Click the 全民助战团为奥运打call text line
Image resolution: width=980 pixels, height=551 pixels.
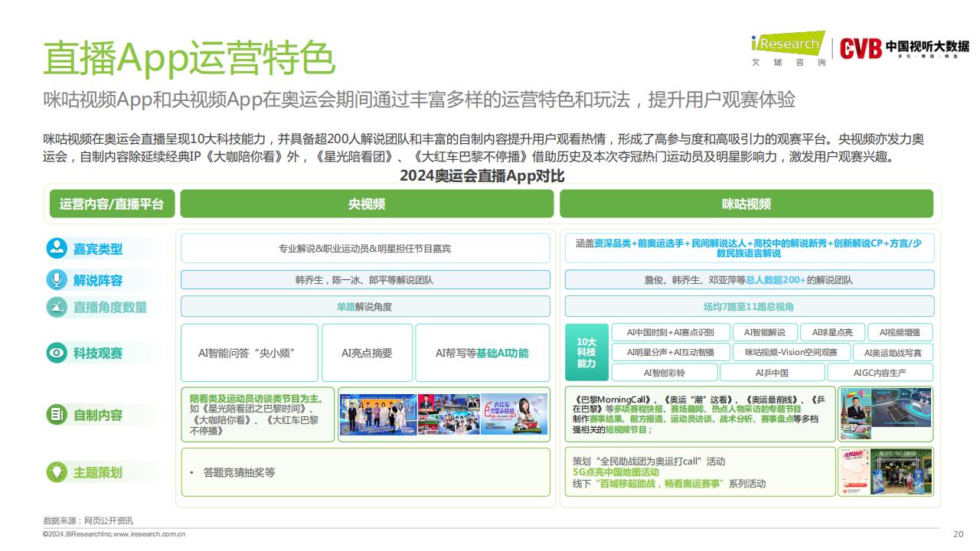coord(648,461)
